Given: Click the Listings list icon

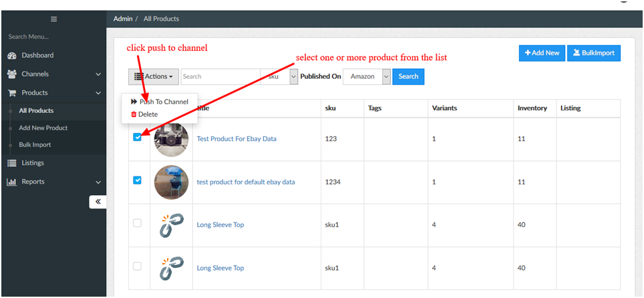Looking at the screenshot, I should pyautogui.click(x=12, y=163).
